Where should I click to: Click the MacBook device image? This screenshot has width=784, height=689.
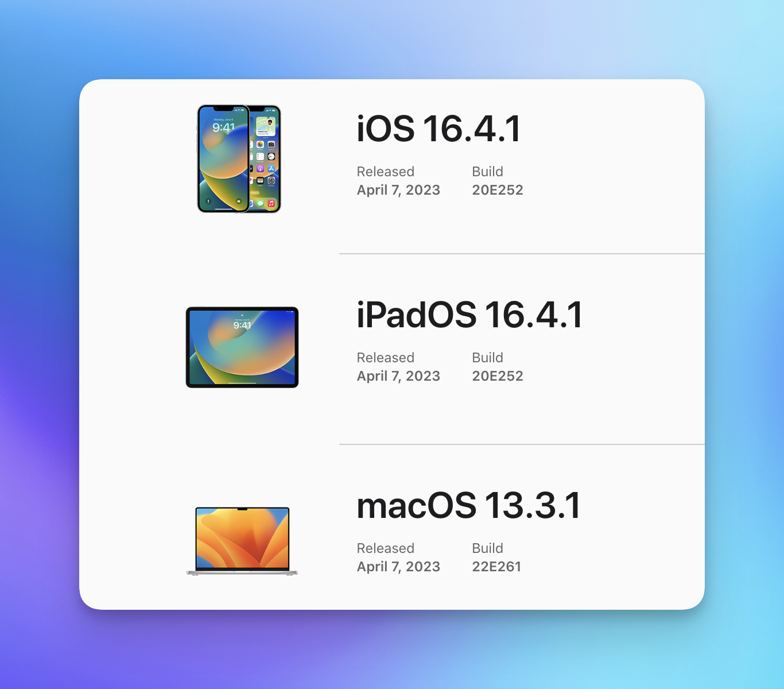(242, 540)
